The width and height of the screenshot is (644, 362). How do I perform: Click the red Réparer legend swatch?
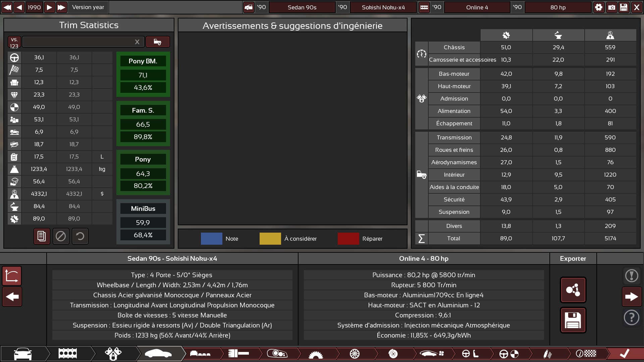pyautogui.click(x=348, y=239)
